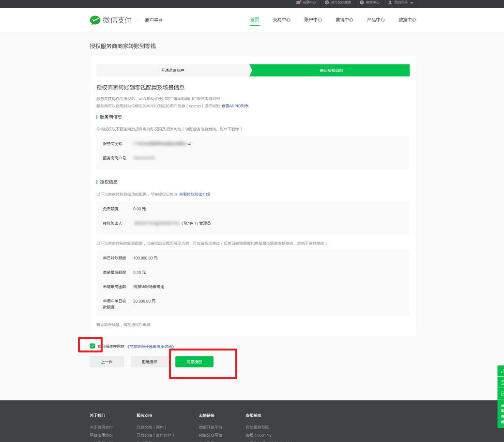504x442 pixels.
Task: Open 《商家转账开通申请承诺函》 link
Action: click(x=151, y=346)
